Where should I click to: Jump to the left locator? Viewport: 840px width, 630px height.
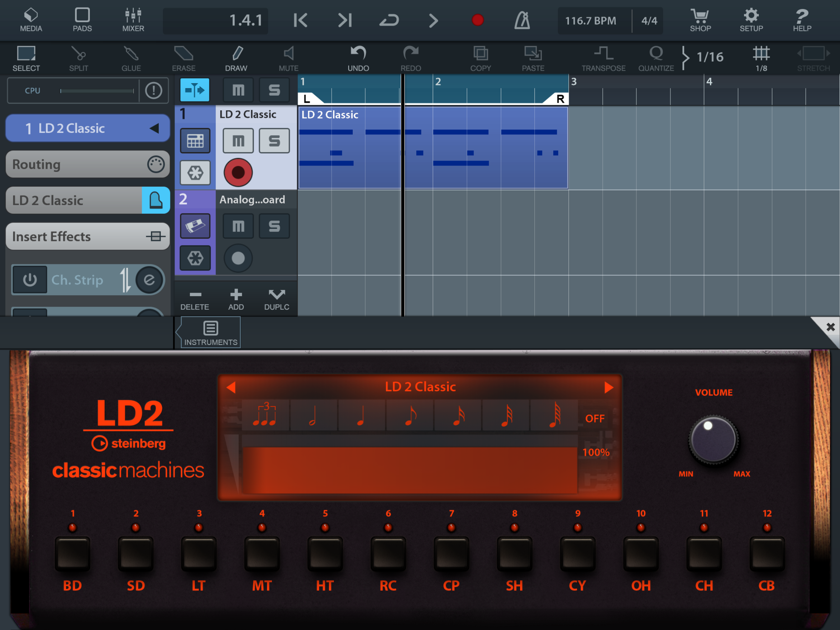300,20
